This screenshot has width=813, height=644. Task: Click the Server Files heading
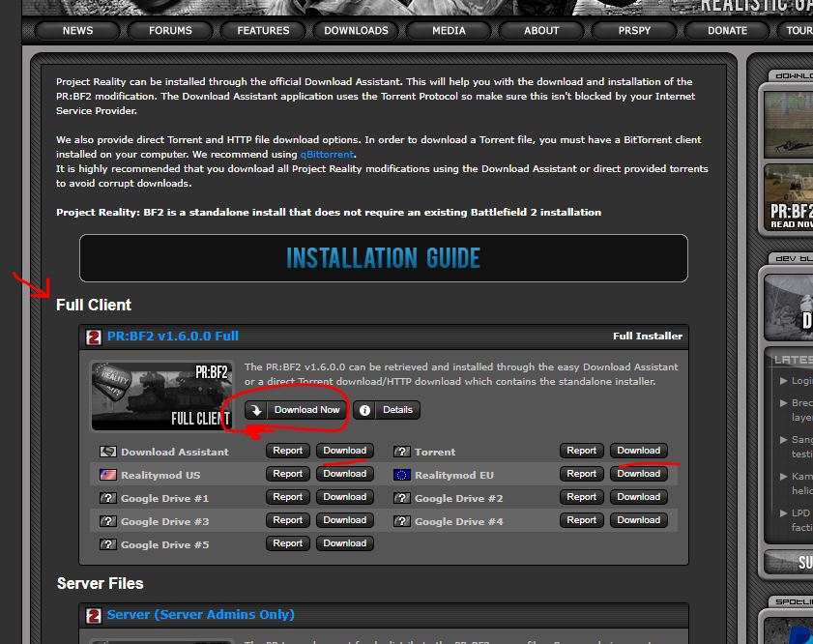click(x=101, y=583)
